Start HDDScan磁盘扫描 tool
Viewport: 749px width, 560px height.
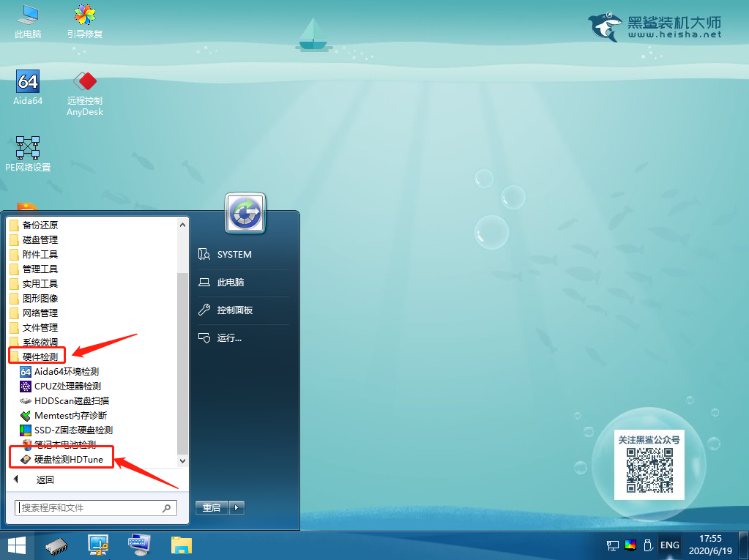[x=64, y=401]
